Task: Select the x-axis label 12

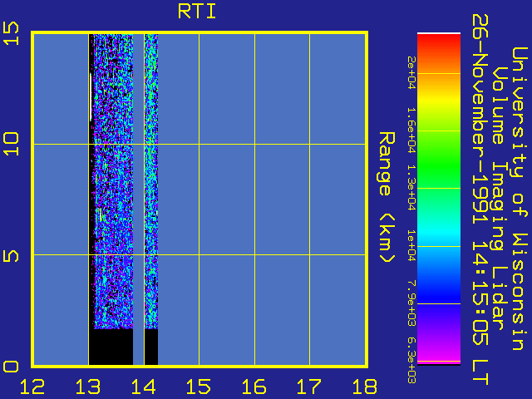Action: pos(32,387)
